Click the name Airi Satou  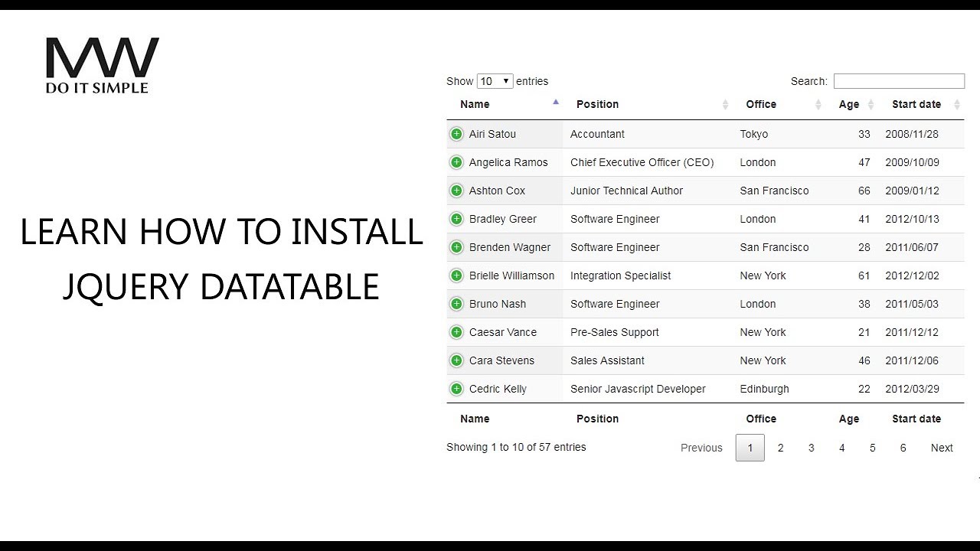click(492, 134)
